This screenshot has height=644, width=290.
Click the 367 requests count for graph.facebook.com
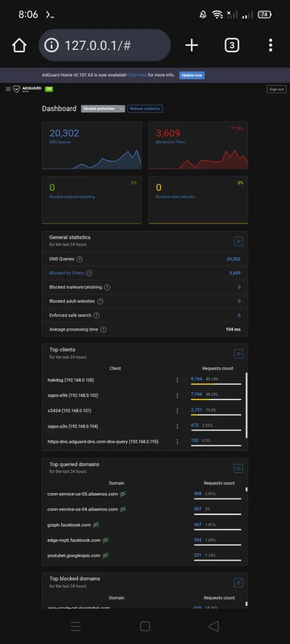[198, 525]
